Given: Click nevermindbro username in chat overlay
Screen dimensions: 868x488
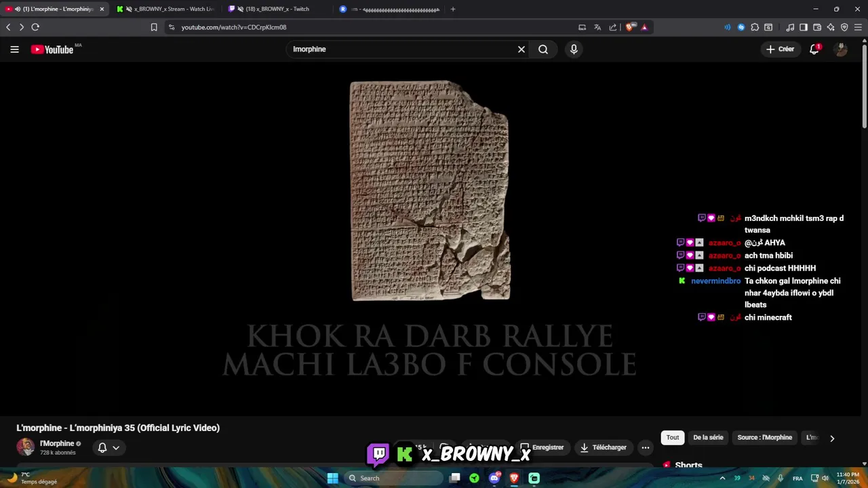Looking at the screenshot, I should coord(715,281).
